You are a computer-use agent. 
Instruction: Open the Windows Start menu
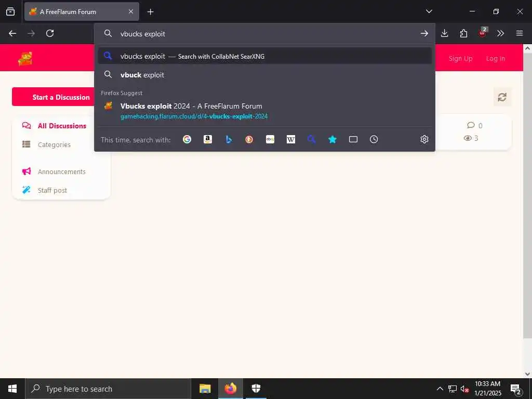(12, 389)
